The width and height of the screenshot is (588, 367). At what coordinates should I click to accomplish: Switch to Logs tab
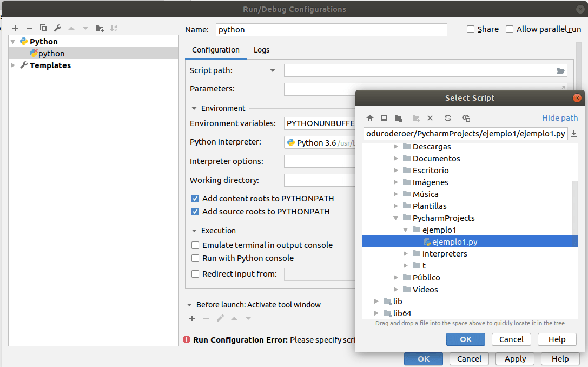(x=261, y=50)
